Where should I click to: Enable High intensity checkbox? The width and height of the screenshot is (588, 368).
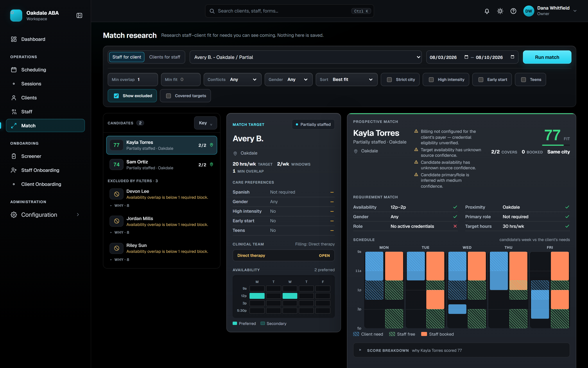coord(431,80)
